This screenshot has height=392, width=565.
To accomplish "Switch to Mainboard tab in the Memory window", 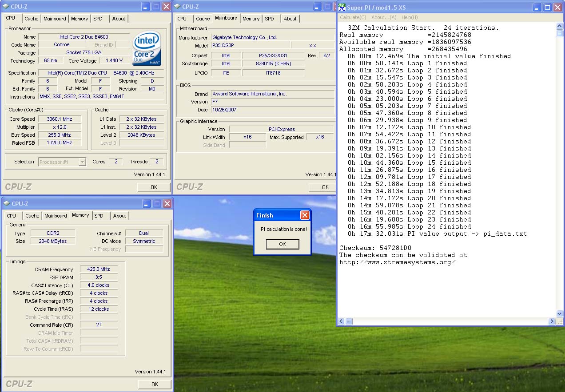I will point(56,216).
